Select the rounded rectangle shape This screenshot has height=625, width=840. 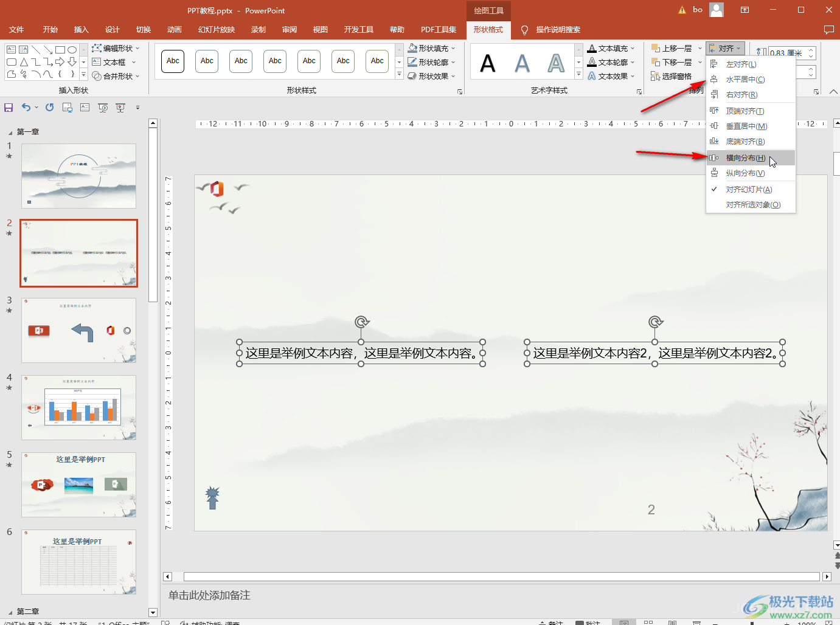click(12, 62)
